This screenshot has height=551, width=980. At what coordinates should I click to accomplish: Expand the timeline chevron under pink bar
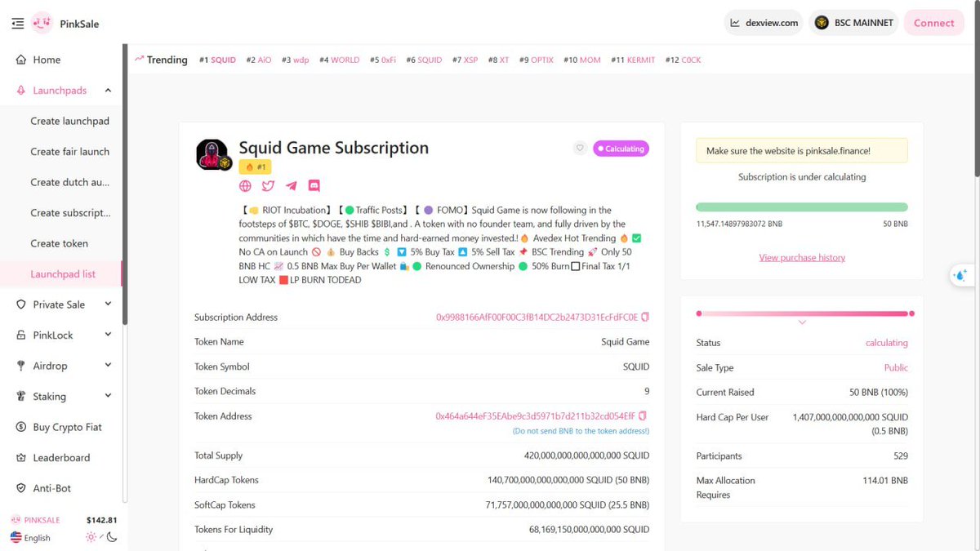(802, 322)
